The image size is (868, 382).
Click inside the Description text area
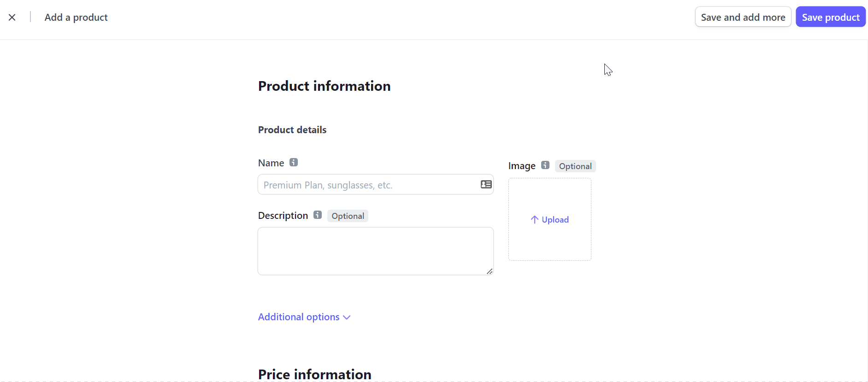click(x=375, y=251)
